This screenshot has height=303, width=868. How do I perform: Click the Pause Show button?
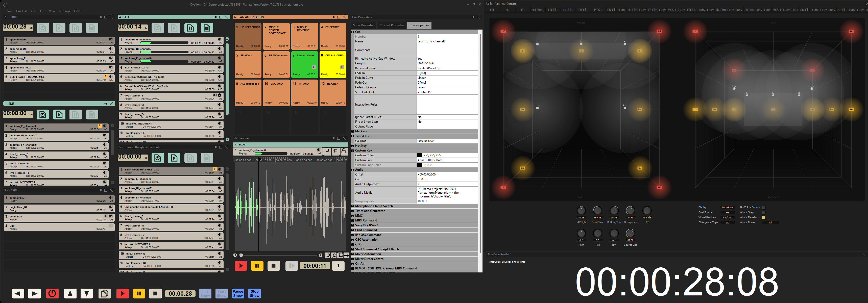point(238,293)
